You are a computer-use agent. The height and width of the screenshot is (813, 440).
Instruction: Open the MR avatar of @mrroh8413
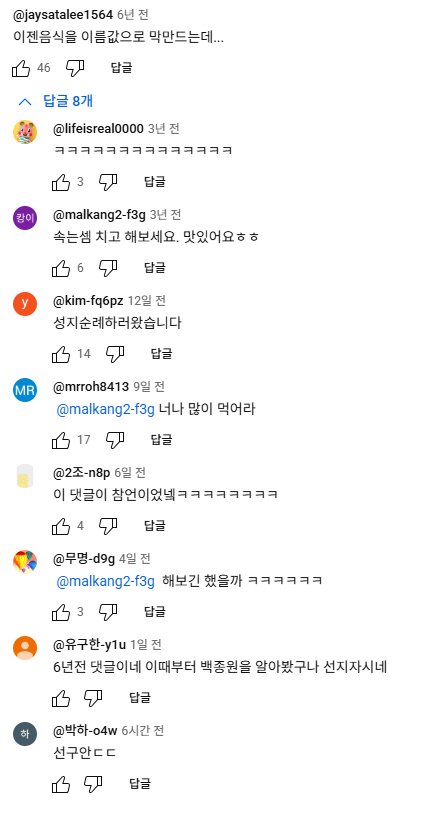tap(25, 390)
